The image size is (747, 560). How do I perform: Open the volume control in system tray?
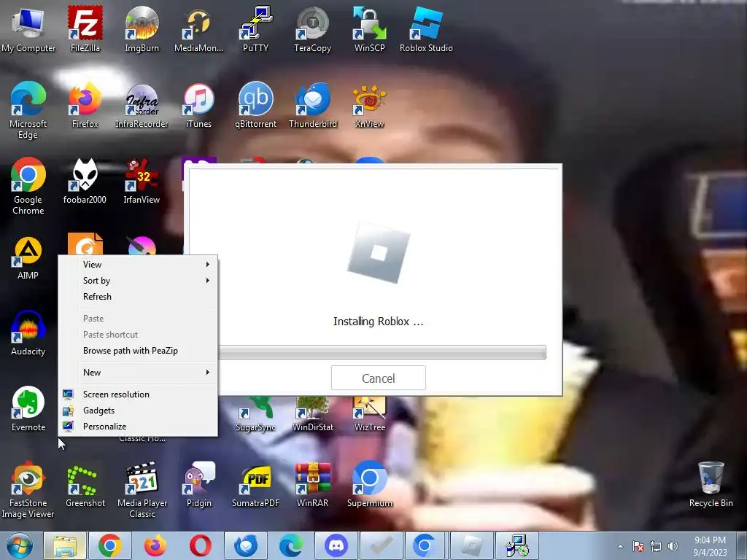coord(673,546)
